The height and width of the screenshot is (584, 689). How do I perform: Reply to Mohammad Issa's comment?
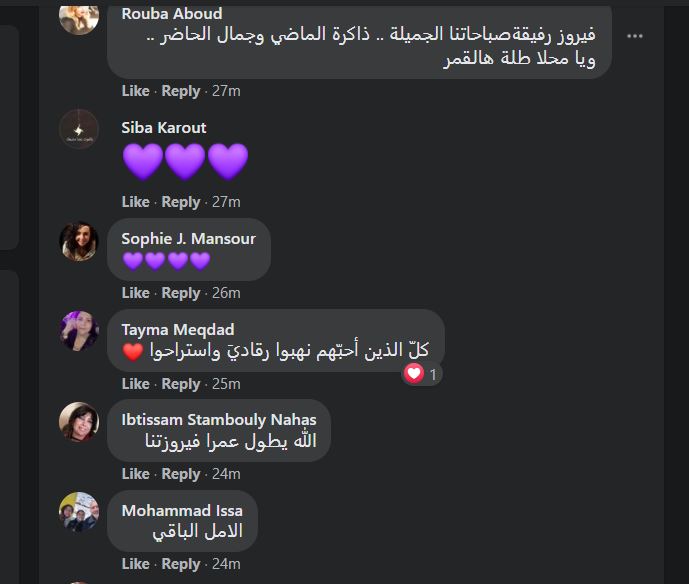pos(181,564)
